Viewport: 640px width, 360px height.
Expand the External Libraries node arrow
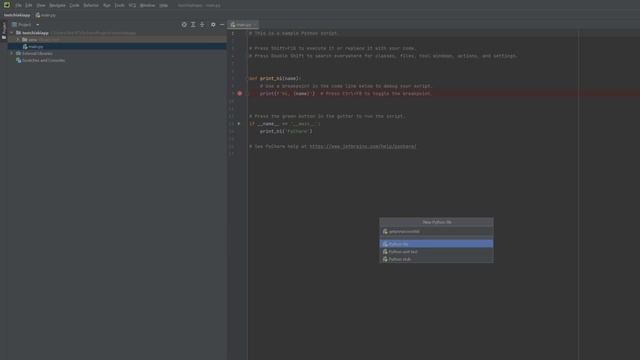[x=12, y=53]
